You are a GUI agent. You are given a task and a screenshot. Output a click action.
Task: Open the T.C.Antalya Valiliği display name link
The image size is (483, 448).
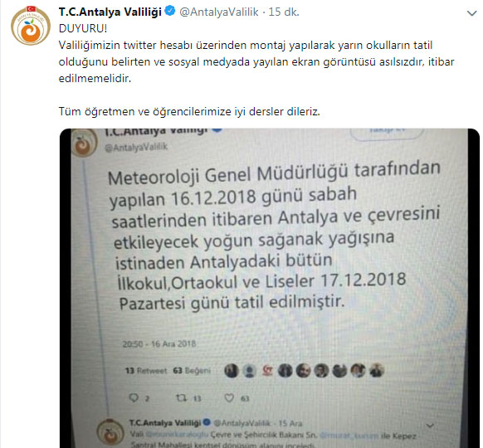click(x=110, y=12)
